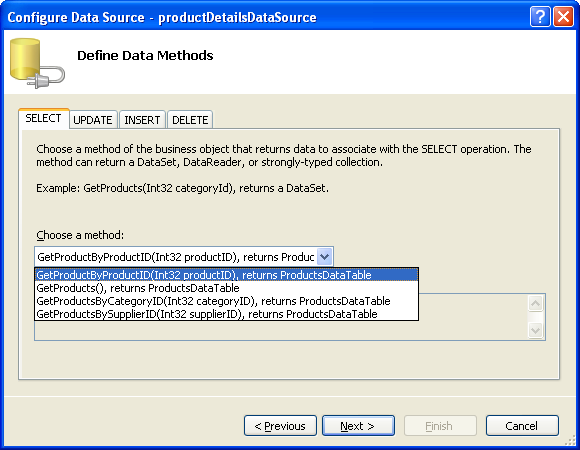Switch to the INSERT tab

[142, 120]
